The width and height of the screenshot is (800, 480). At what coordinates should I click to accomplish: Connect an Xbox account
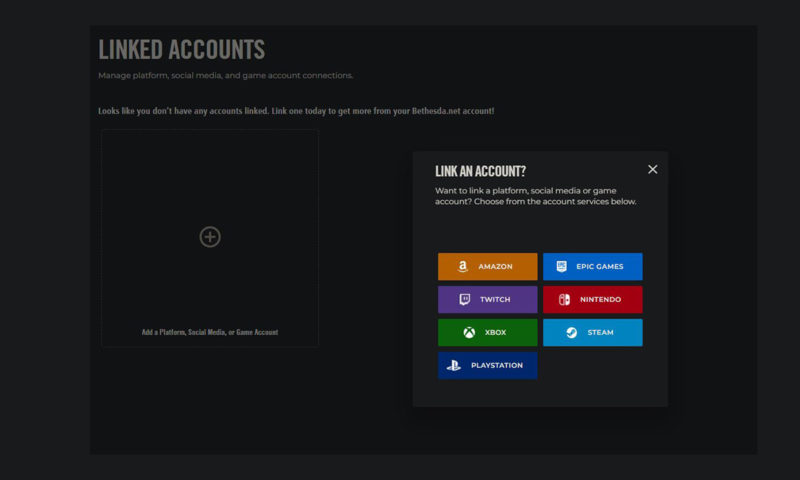point(487,333)
